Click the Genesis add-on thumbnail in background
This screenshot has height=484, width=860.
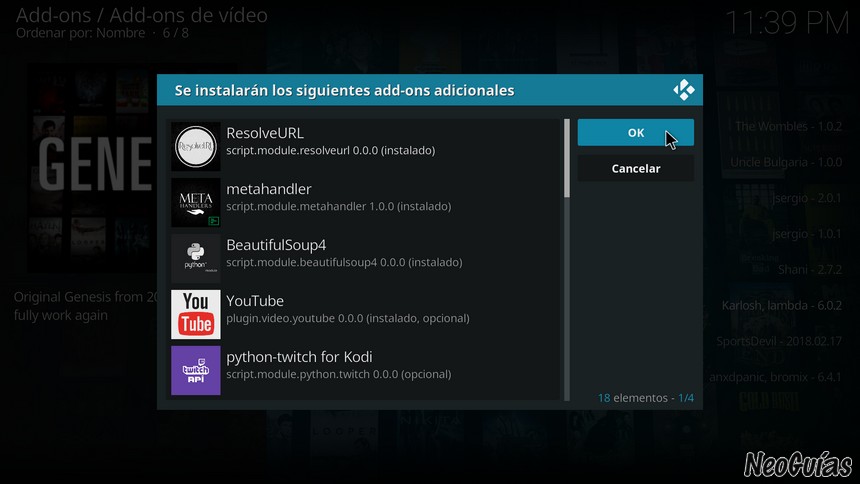(x=92, y=167)
